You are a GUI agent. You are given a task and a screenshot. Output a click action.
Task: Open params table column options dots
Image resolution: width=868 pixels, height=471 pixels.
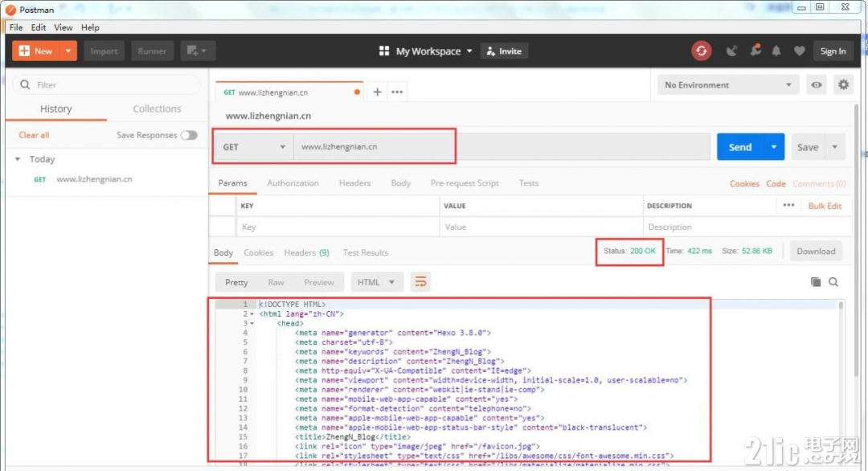788,205
